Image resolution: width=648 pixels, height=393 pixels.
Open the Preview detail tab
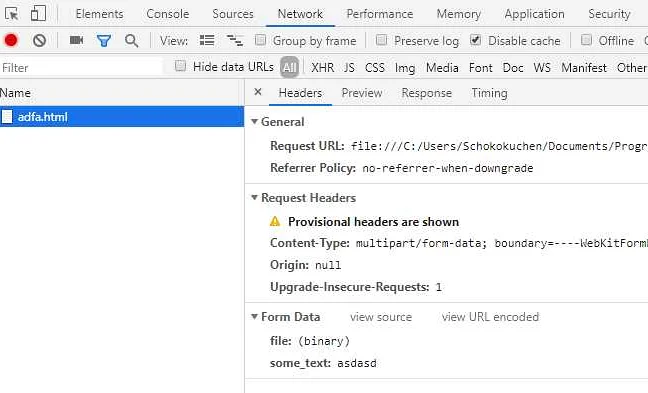362,93
